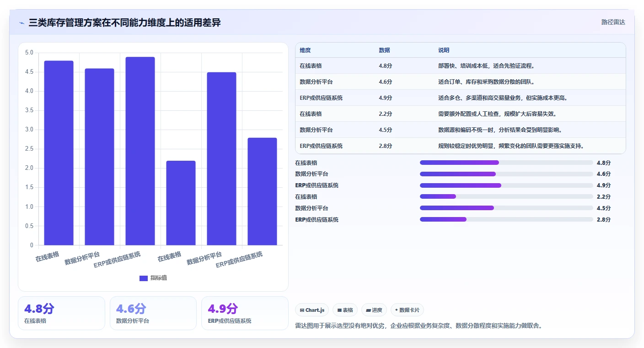
Task: Open the 4.6分 数据分析平台 summary card
Action: tap(153, 313)
